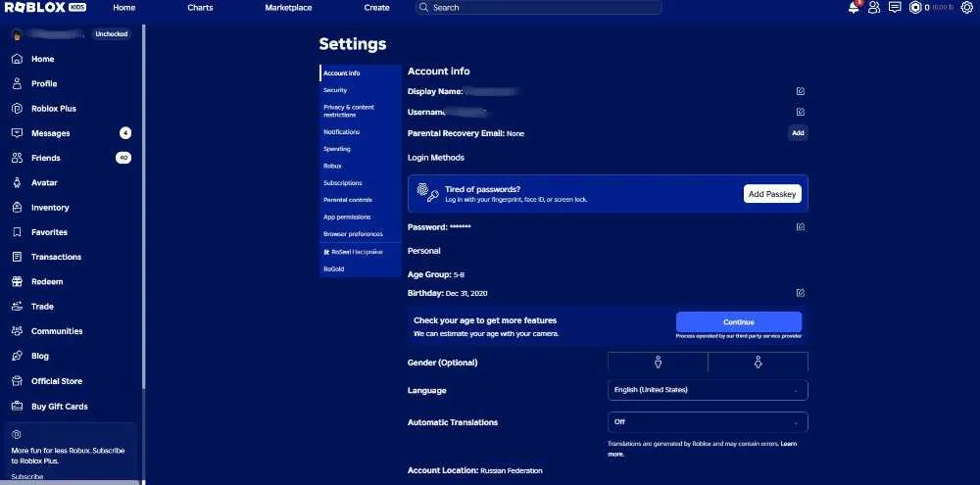Viewport: 980px width, 485px height.
Task: Edit the Password with pencil icon
Action: click(800, 227)
